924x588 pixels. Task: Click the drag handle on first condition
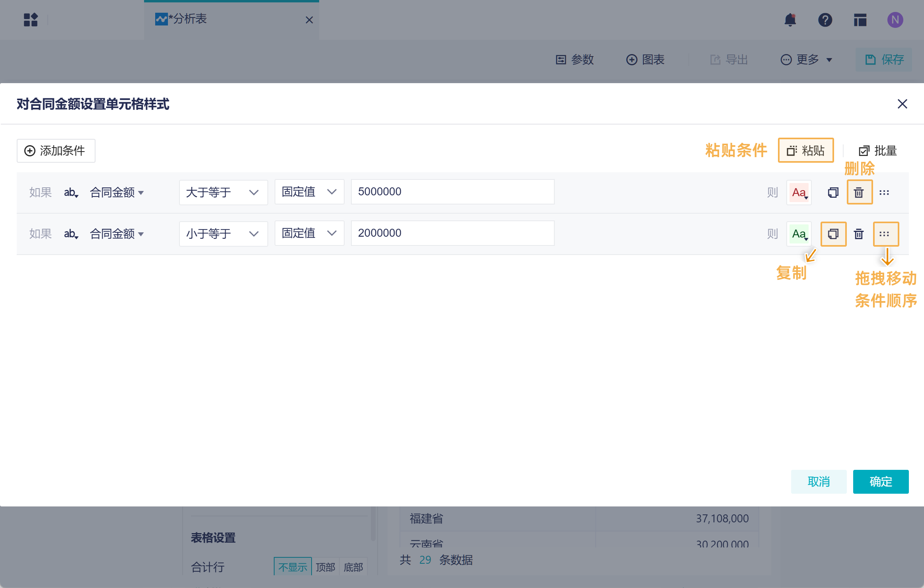[884, 193]
